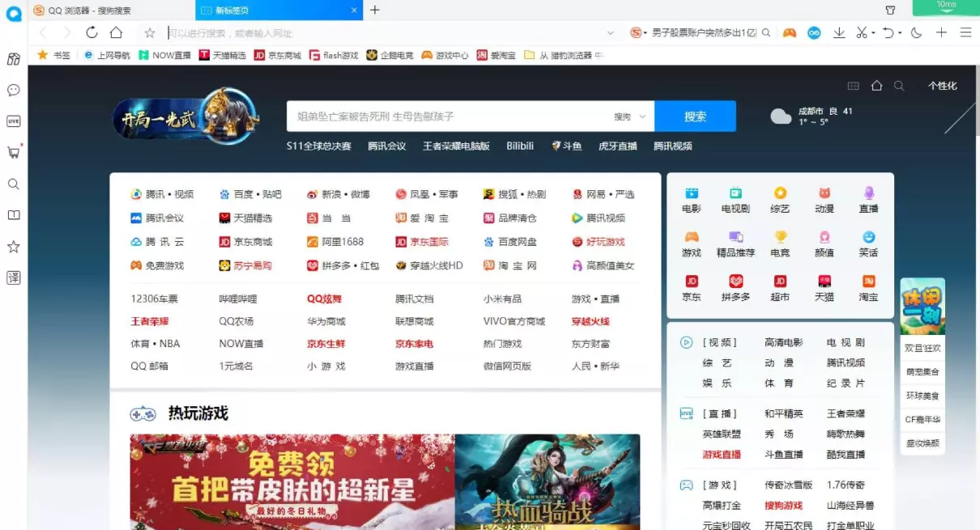Select the 新标签页 tab

279,11
